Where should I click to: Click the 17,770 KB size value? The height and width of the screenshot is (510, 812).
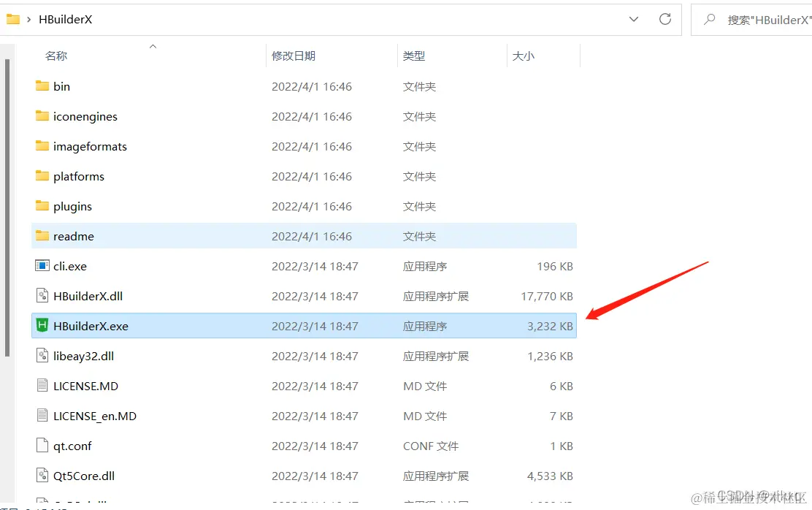[x=547, y=296]
